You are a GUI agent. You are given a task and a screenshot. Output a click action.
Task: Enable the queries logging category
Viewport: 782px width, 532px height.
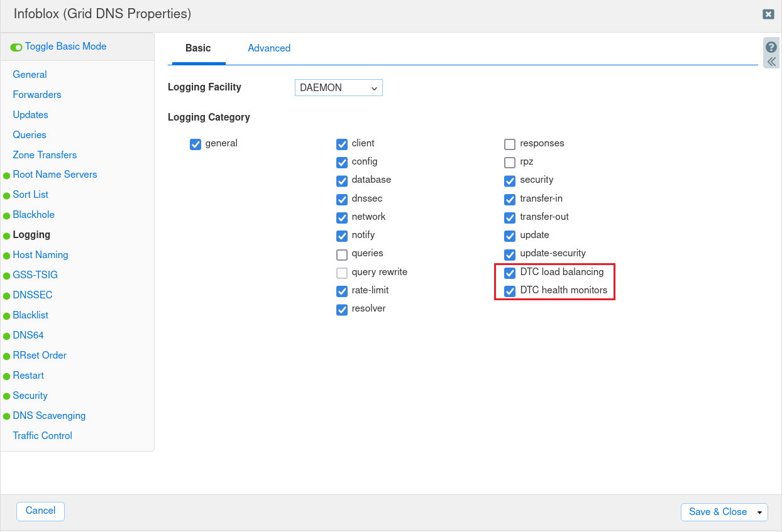[x=342, y=254]
